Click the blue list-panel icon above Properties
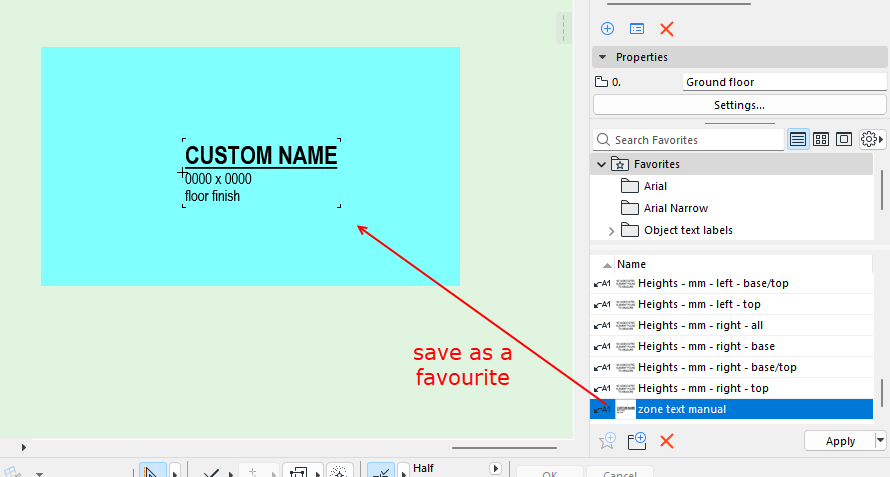 [637, 28]
